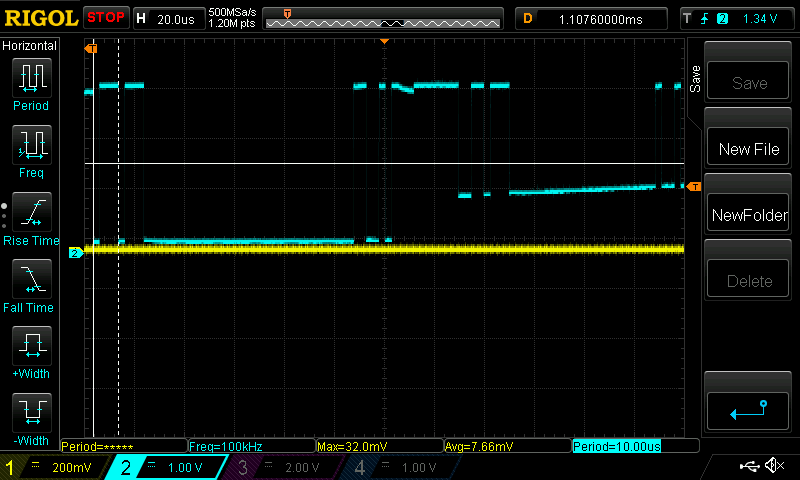Click the trigger source channel 2 badge

click(x=722, y=19)
